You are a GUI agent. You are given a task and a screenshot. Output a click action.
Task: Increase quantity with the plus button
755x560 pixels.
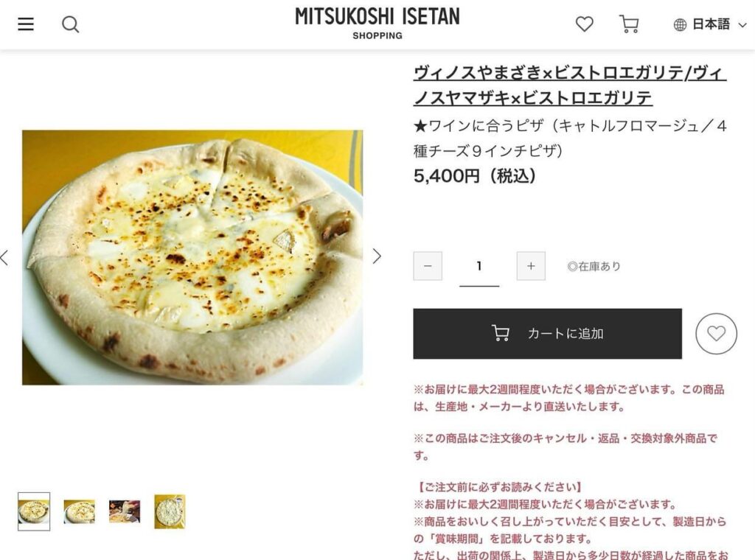point(531,265)
